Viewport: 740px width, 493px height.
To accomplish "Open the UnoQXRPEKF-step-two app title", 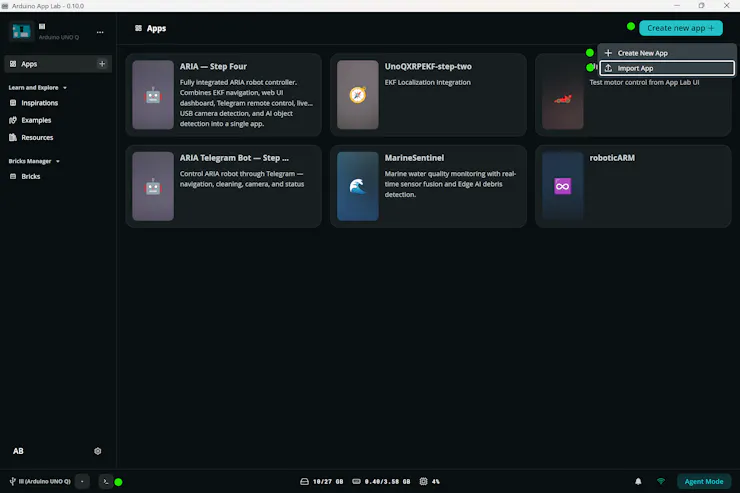I will point(428,67).
